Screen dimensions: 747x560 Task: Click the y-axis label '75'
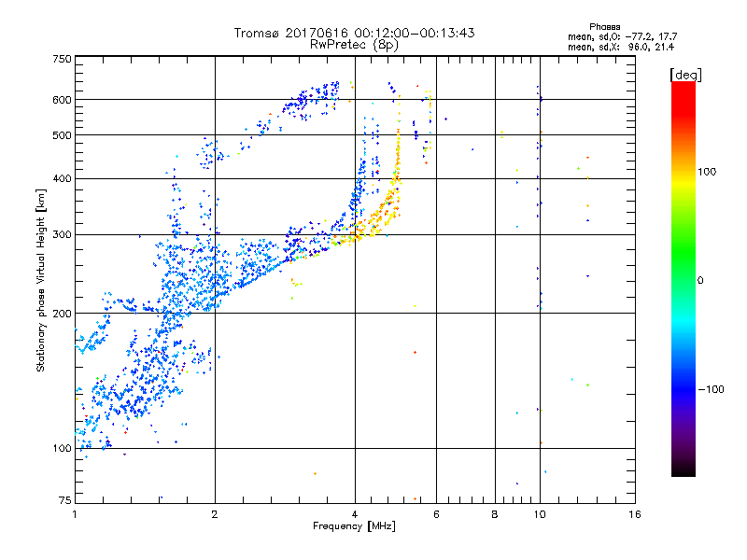pos(65,500)
